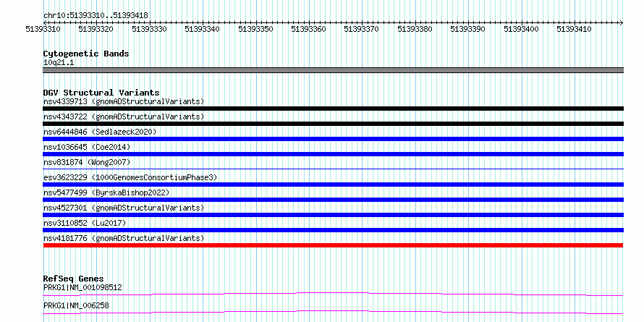The image size is (644, 322).
Task: Click ruler coordinate 51393340
Action: (202, 29)
